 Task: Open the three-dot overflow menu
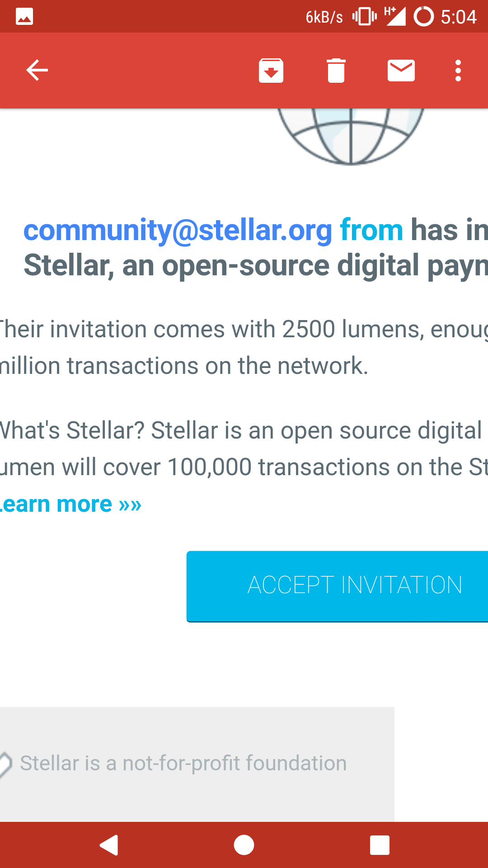(458, 71)
